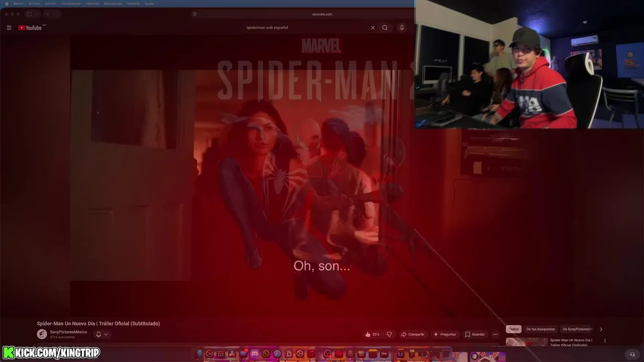Show more filter chips with arrow
Viewport: 644px width, 362px height.
pos(601,329)
